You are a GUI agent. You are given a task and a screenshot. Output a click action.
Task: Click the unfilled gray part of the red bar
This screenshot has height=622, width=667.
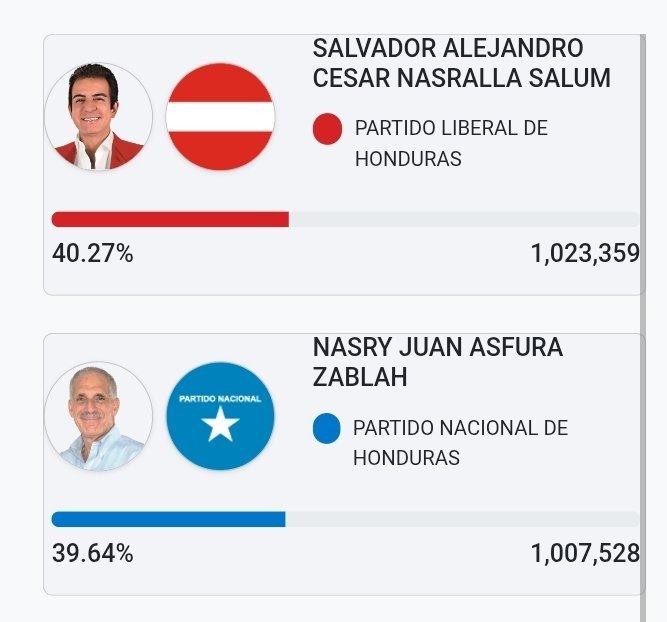click(463, 219)
